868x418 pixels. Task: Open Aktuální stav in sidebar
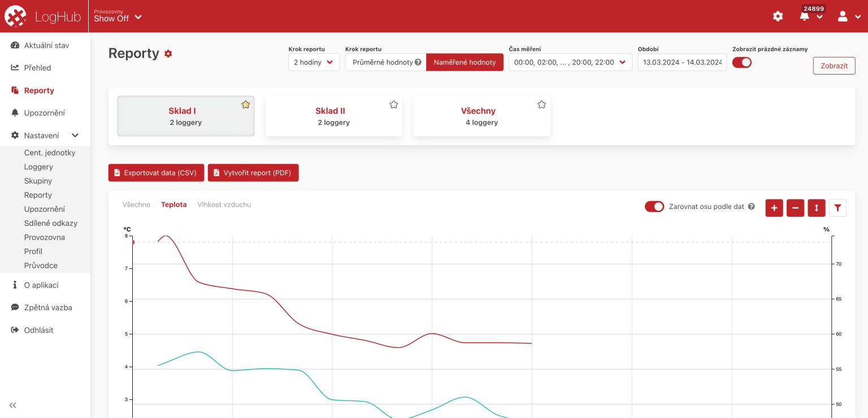pos(46,45)
